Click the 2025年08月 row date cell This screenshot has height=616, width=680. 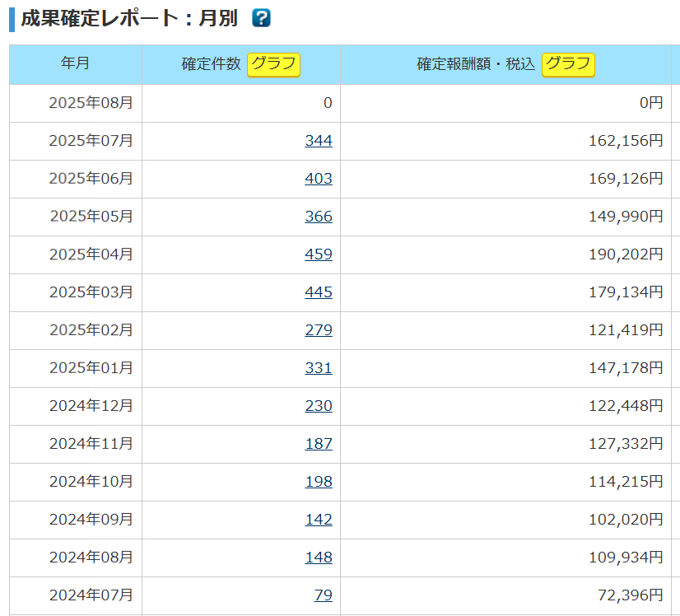91,103
